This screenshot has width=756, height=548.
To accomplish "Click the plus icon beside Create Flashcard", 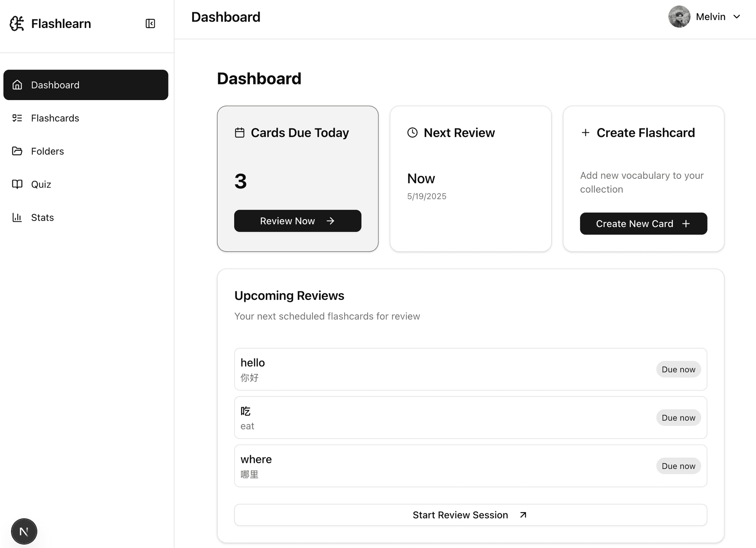I will click(x=586, y=133).
